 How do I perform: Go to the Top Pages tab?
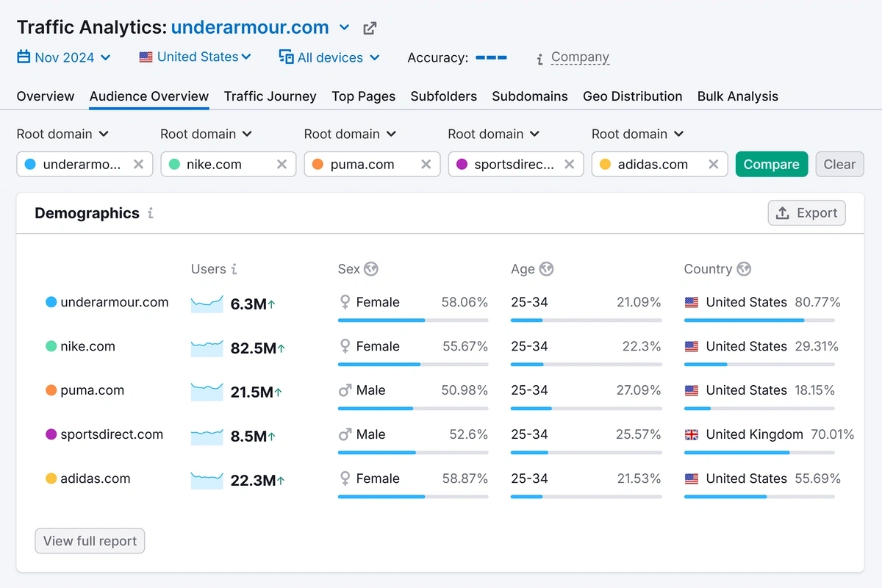[363, 96]
